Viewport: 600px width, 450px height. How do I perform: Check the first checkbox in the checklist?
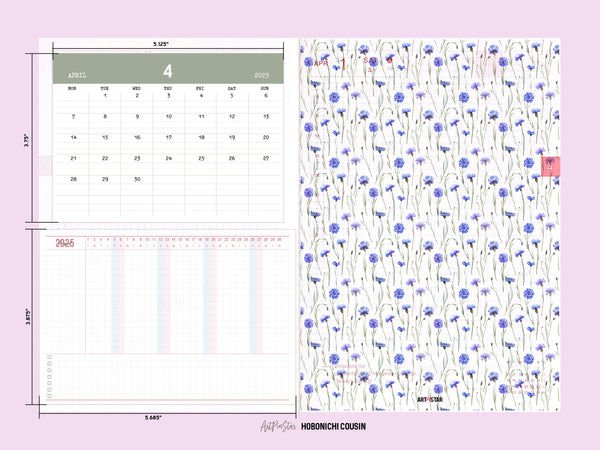click(x=48, y=357)
